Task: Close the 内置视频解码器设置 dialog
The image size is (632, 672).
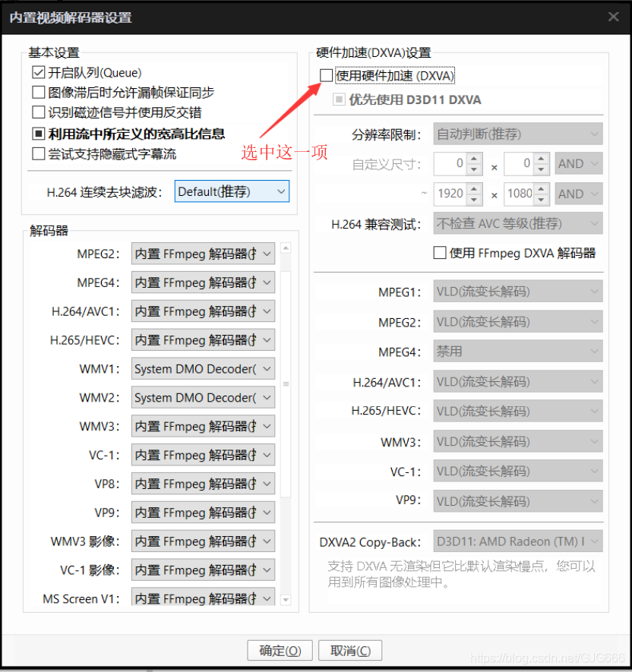Action: [x=614, y=17]
